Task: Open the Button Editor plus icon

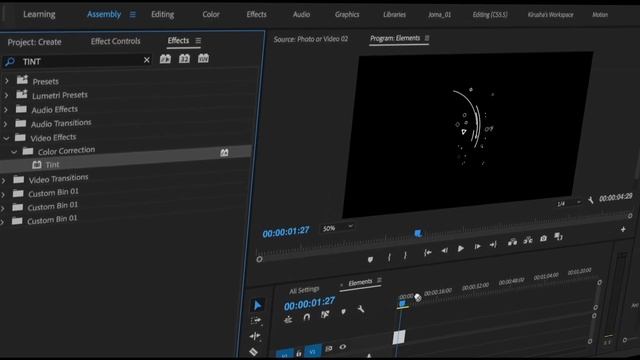Action: [x=623, y=229]
